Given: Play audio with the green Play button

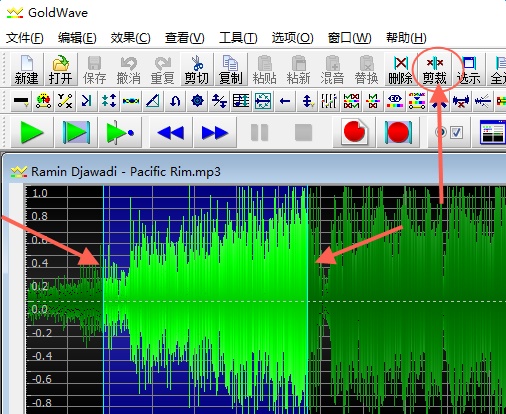Looking at the screenshot, I should point(32,132).
